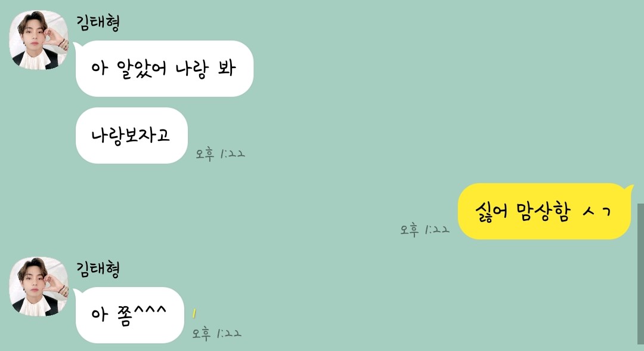The height and width of the screenshot is (351, 644).
Task: Open 김태형 profile picture beside 아 쫌^^^
Action: (39, 287)
